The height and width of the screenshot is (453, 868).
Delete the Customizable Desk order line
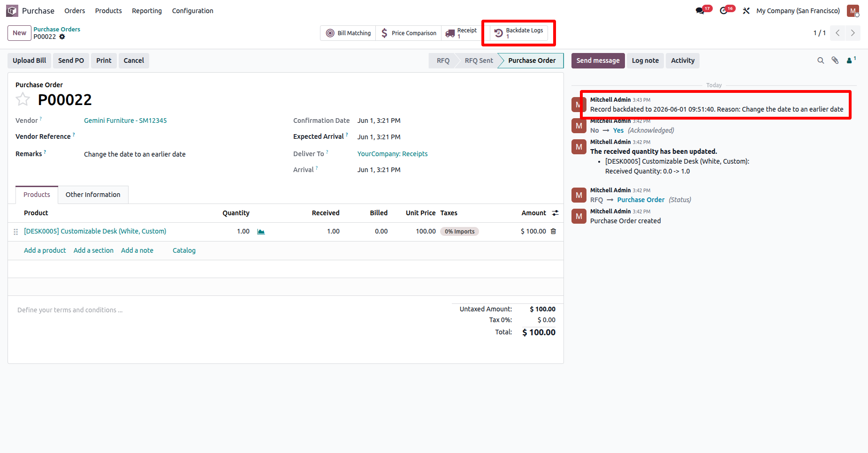point(553,231)
